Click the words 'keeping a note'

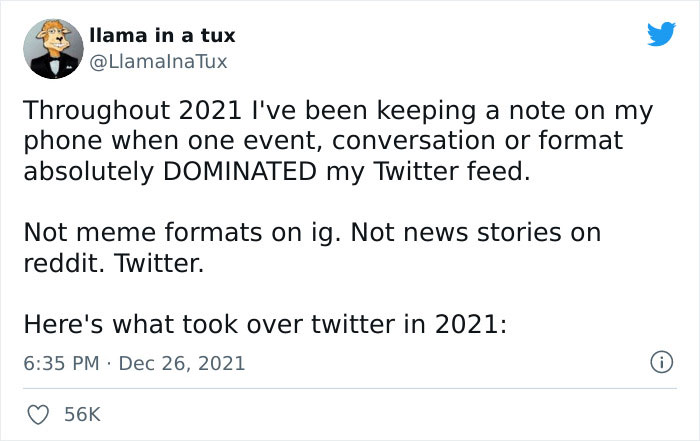(505, 109)
